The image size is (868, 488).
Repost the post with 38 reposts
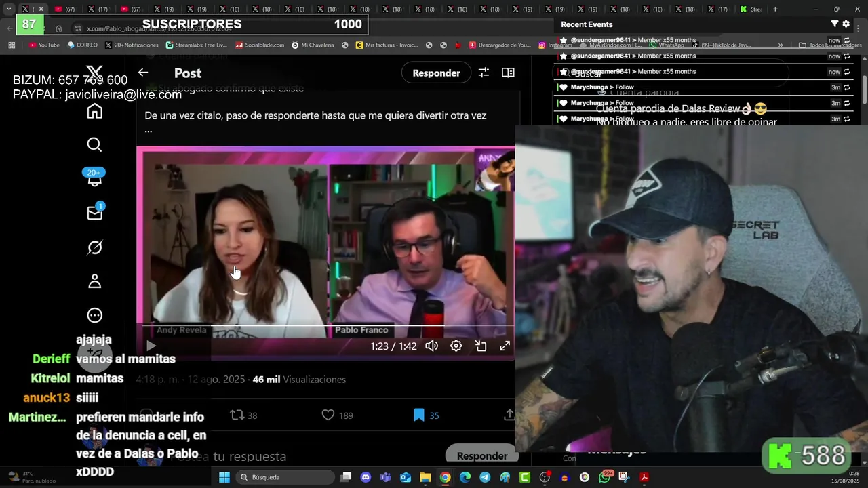[x=243, y=415]
